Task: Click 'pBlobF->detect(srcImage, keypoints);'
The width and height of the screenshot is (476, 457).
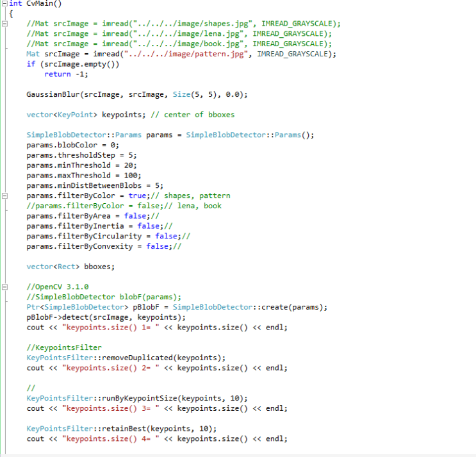Action: click(106, 317)
